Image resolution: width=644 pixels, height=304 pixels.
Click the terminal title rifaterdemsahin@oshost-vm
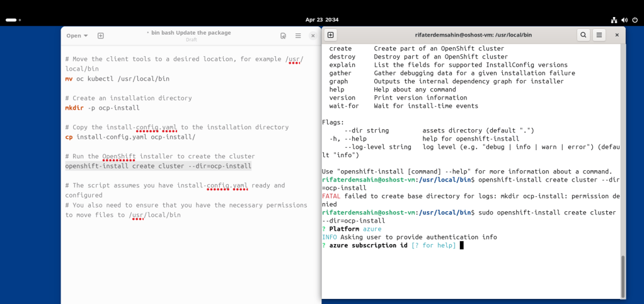[x=474, y=35]
